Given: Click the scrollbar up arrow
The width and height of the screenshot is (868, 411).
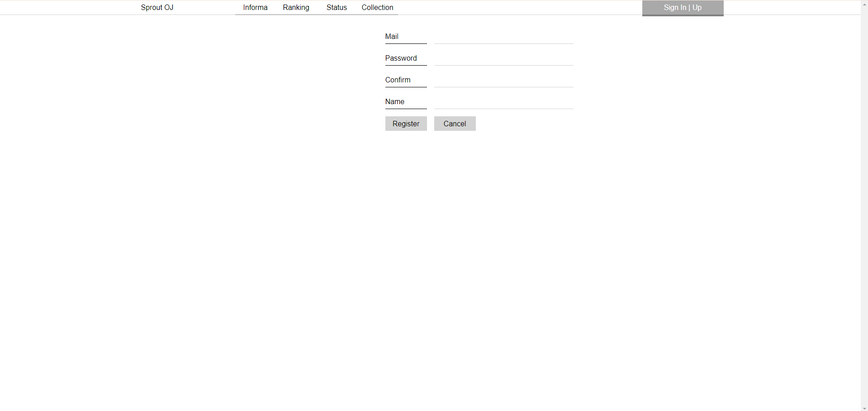Looking at the screenshot, I should pyautogui.click(x=864, y=4).
